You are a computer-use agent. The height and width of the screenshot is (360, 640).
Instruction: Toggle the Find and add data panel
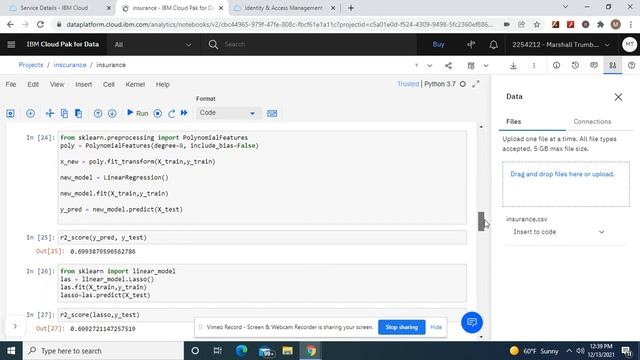click(613, 65)
